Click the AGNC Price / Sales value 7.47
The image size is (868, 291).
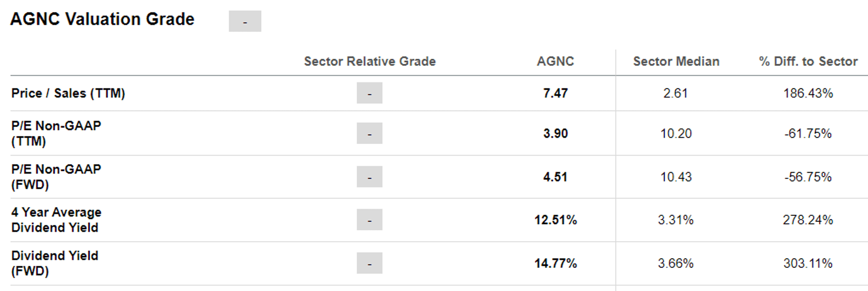[x=555, y=93]
